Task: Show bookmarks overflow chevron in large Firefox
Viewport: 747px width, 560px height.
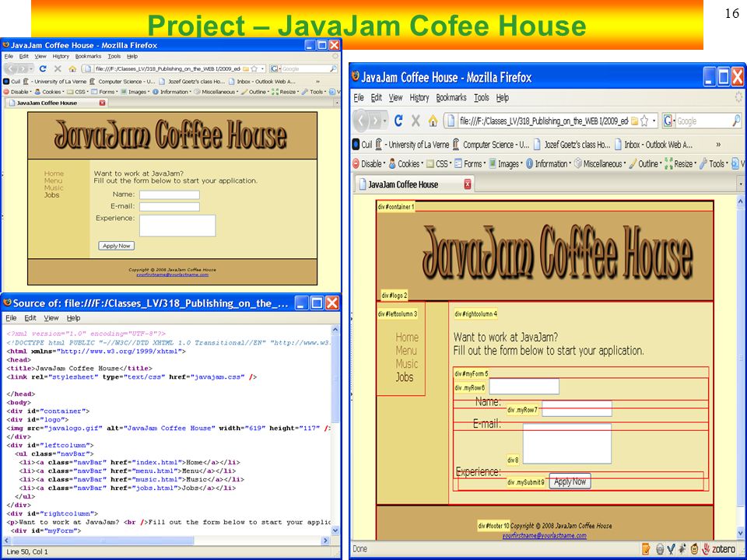Action: pyautogui.click(x=718, y=145)
